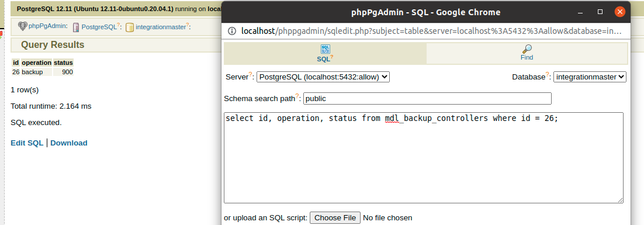Image resolution: width=644 pixels, height=225 pixels.
Task: Open the Server dropdown
Action: [x=323, y=77]
